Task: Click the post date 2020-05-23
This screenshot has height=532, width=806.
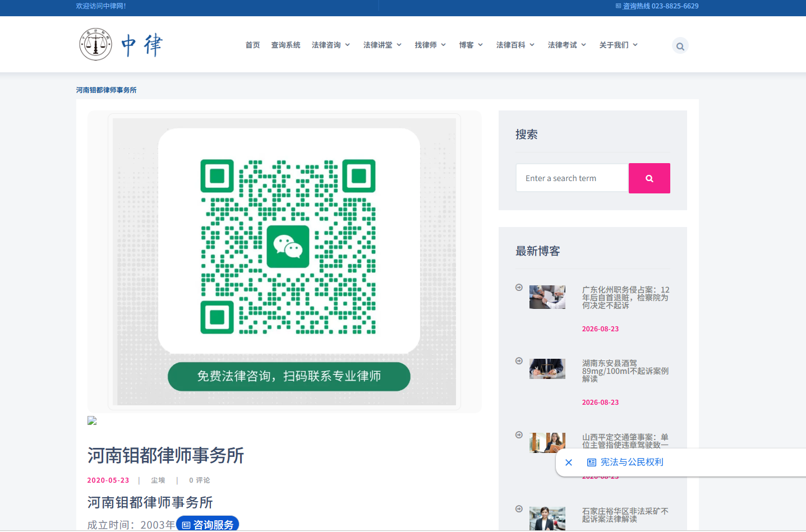Action: point(108,480)
